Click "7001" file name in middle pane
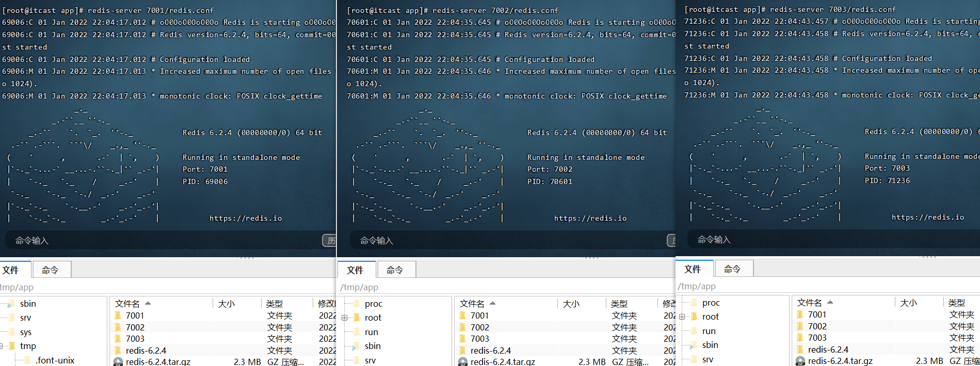 [x=479, y=315]
